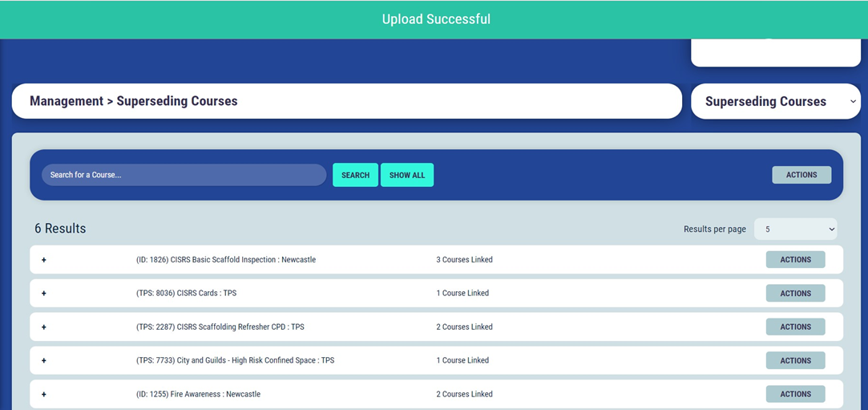This screenshot has width=868, height=410.
Task: Select the '3 Courses Linked' text
Action: 464,260
